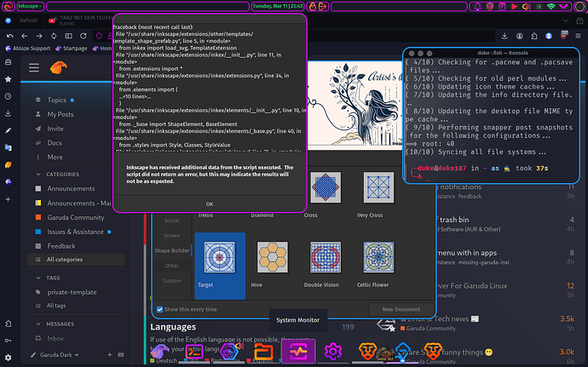Image resolution: width=588 pixels, height=367 pixels.
Task: Open the settings gear in dock
Action: [x=332, y=352]
